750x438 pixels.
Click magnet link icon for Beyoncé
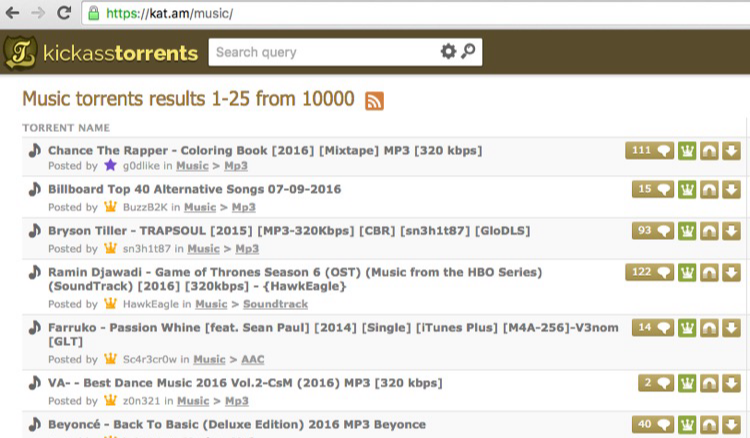(709, 425)
